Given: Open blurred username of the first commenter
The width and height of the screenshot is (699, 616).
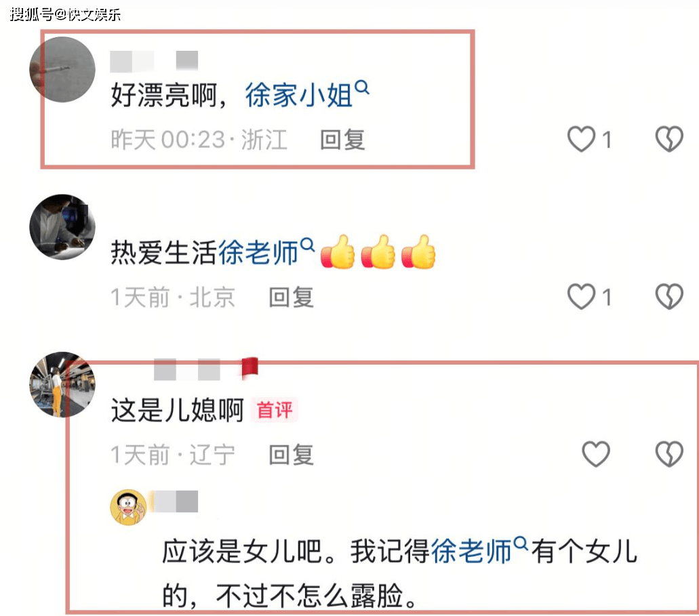Looking at the screenshot, I should click(155, 60).
